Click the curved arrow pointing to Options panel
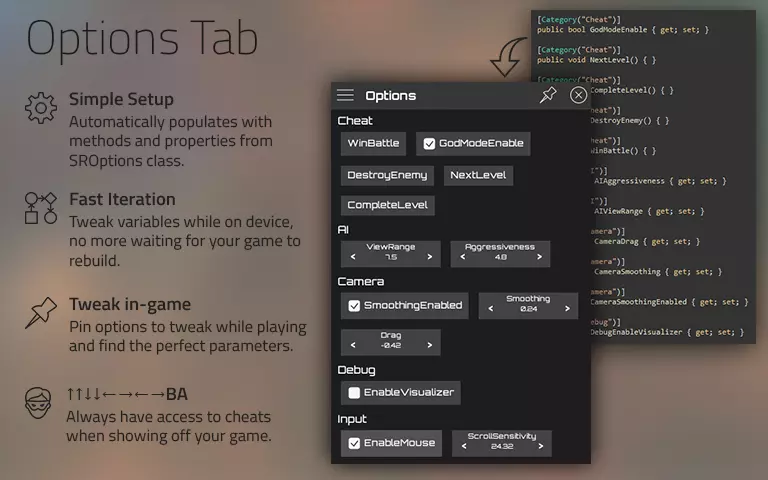The image size is (768, 480). coord(509,56)
